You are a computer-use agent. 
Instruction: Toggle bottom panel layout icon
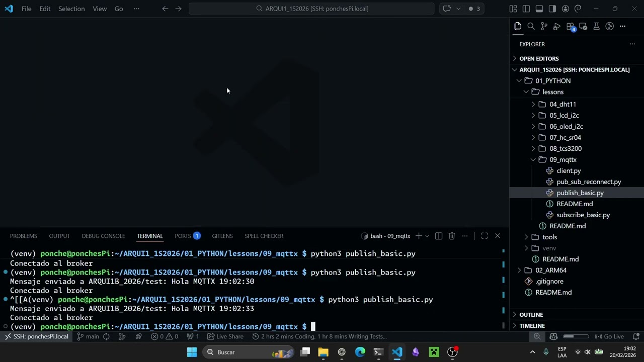pos(539,9)
